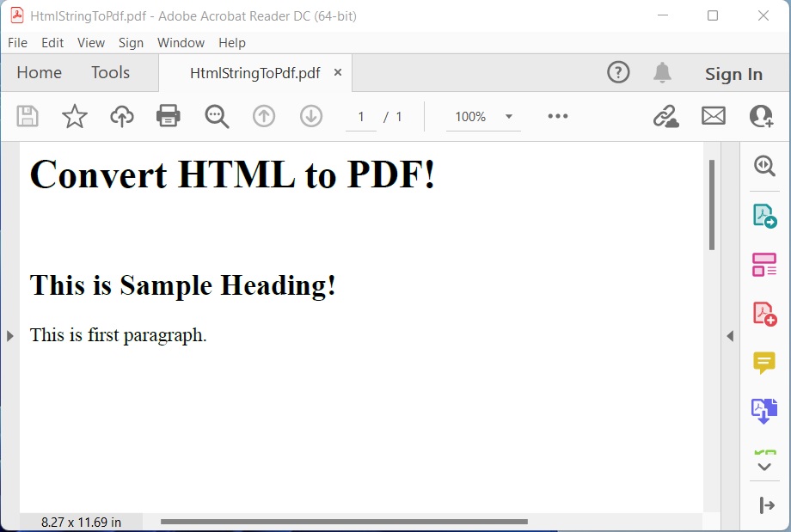Open the zoom level dropdown
Viewport: 791px width, 532px height.
[510, 116]
